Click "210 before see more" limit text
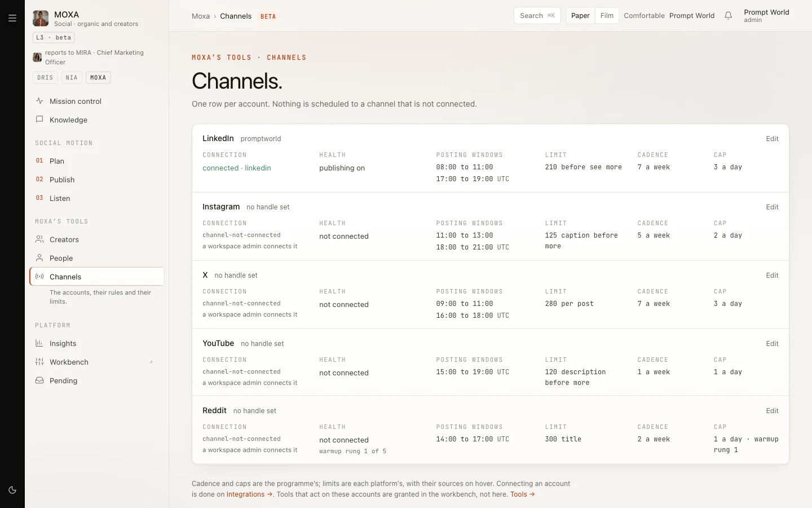The width and height of the screenshot is (812, 508). point(584,167)
